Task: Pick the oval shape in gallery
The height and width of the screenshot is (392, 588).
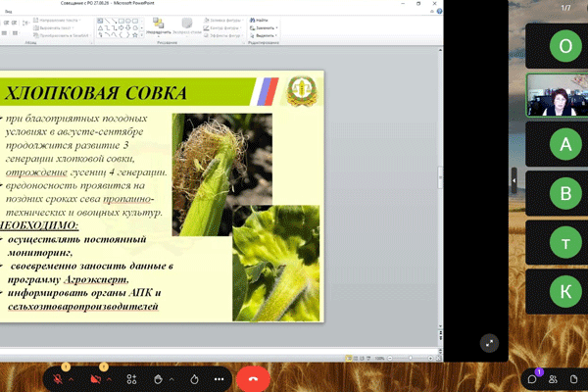Action: click(128, 21)
